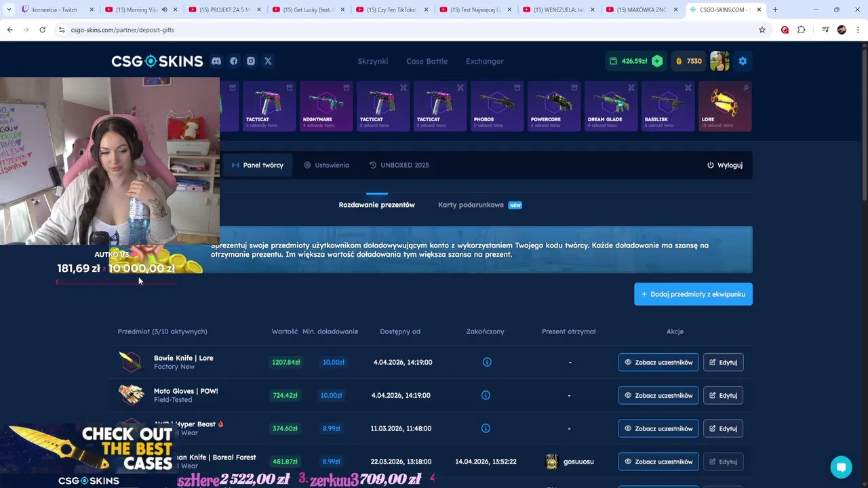868x488 pixels.
Task: Open the blue settings gear icon
Action: (743, 61)
